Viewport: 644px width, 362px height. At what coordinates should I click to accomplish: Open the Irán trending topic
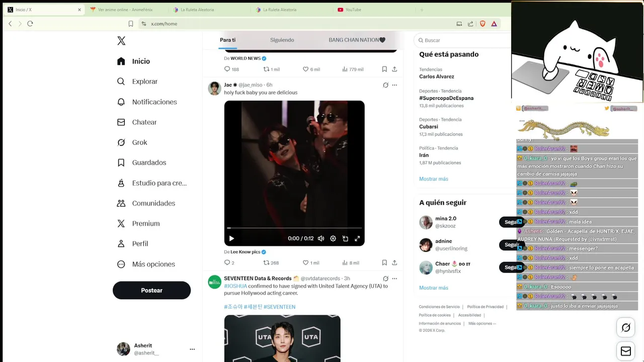click(424, 155)
